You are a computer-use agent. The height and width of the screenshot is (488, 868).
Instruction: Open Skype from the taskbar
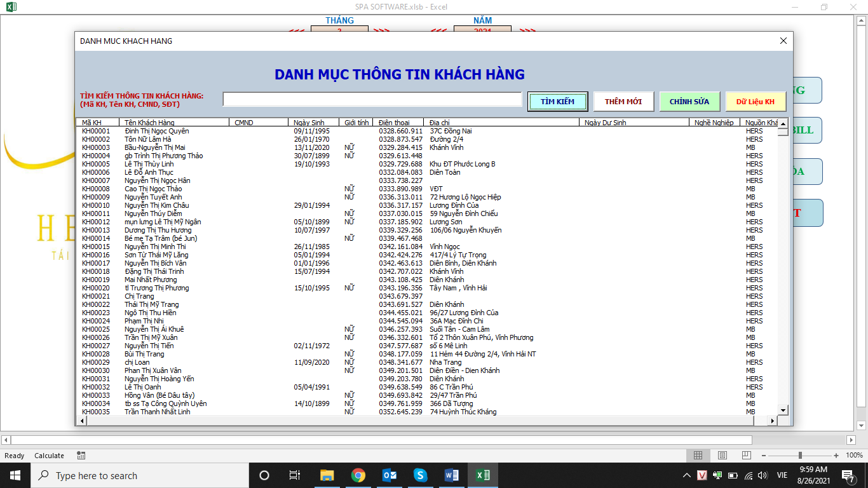coord(420,475)
